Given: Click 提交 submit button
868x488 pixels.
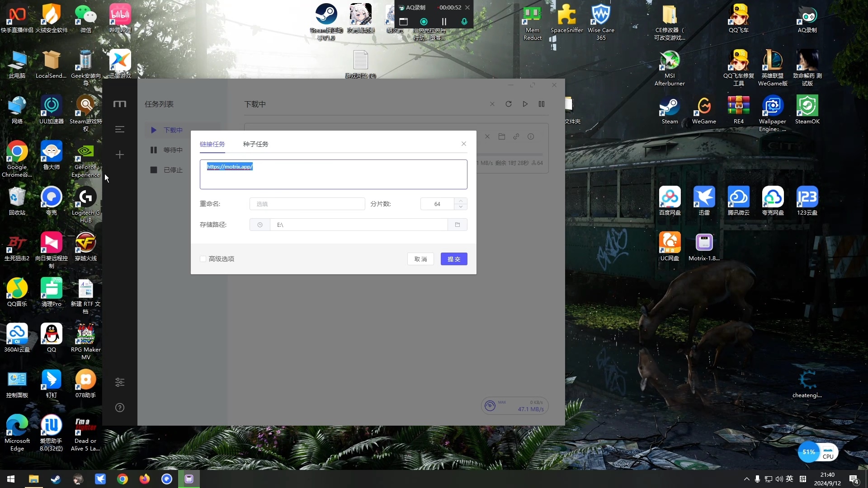Looking at the screenshot, I should click(x=454, y=258).
